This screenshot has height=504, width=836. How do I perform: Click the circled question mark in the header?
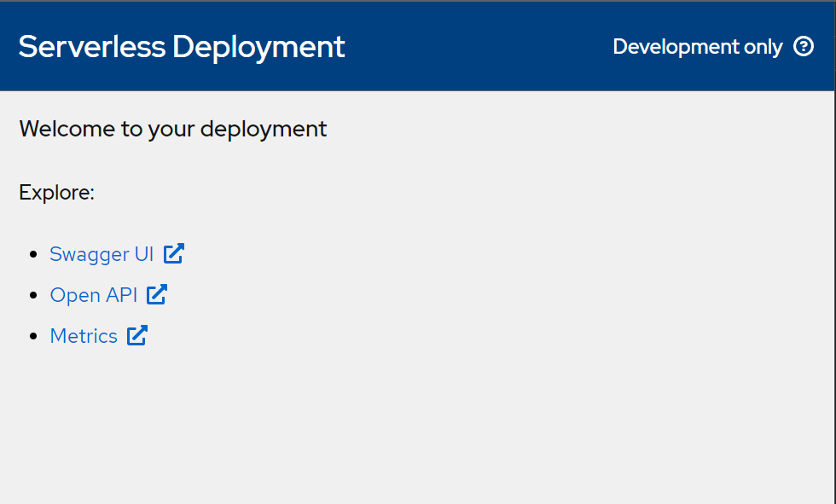coord(804,47)
